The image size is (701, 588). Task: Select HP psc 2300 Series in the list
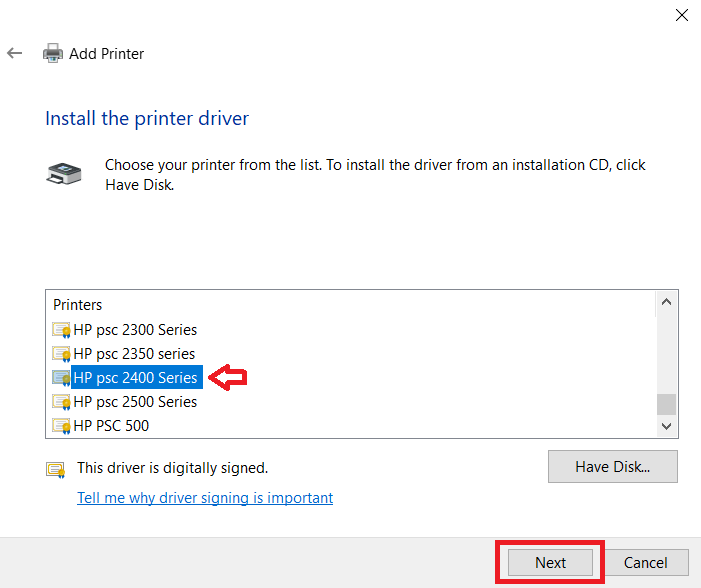[x=135, y=330]
